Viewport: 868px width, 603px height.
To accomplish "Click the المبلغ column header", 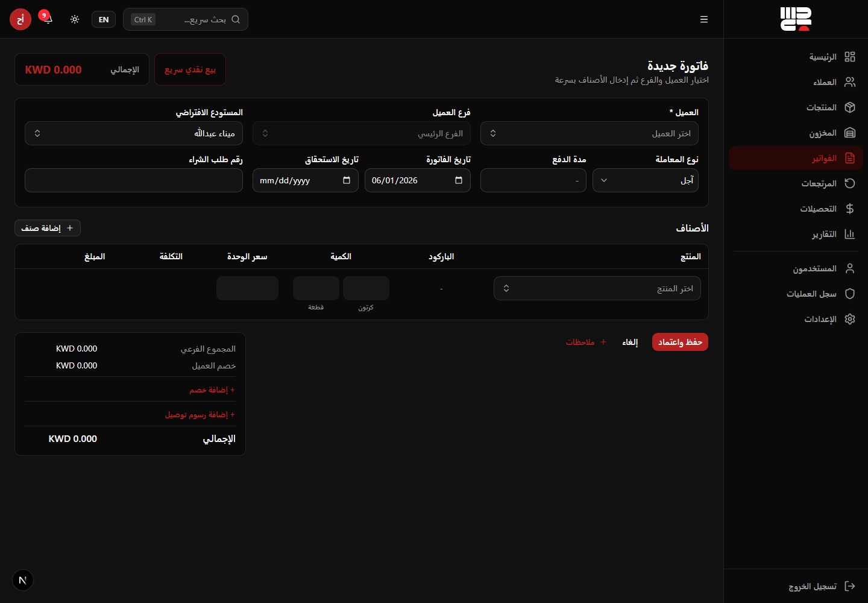I will (95, 256).
